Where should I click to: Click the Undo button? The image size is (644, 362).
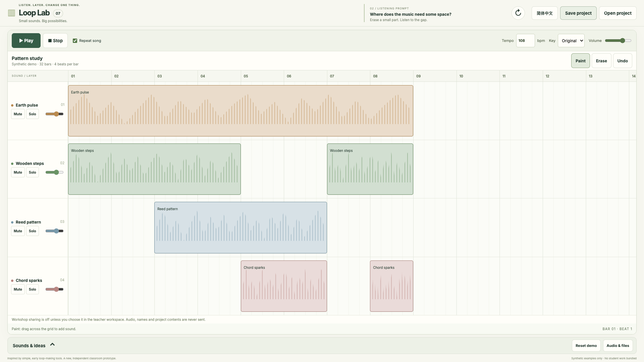click(623, 61)
